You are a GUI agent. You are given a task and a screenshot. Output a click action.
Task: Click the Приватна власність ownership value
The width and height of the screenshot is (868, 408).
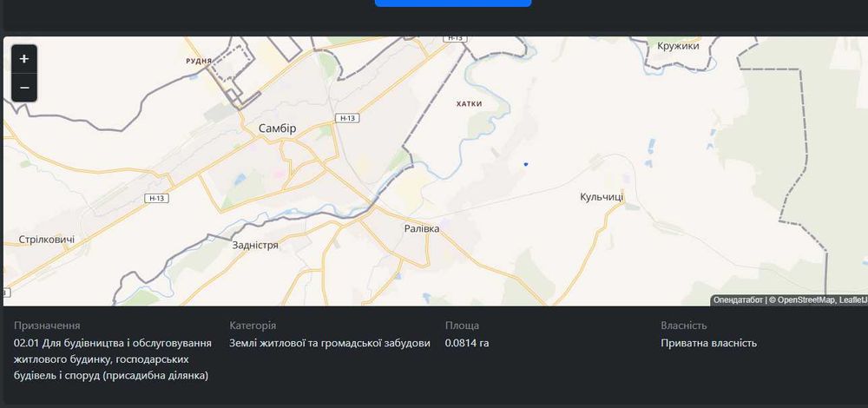708,343
